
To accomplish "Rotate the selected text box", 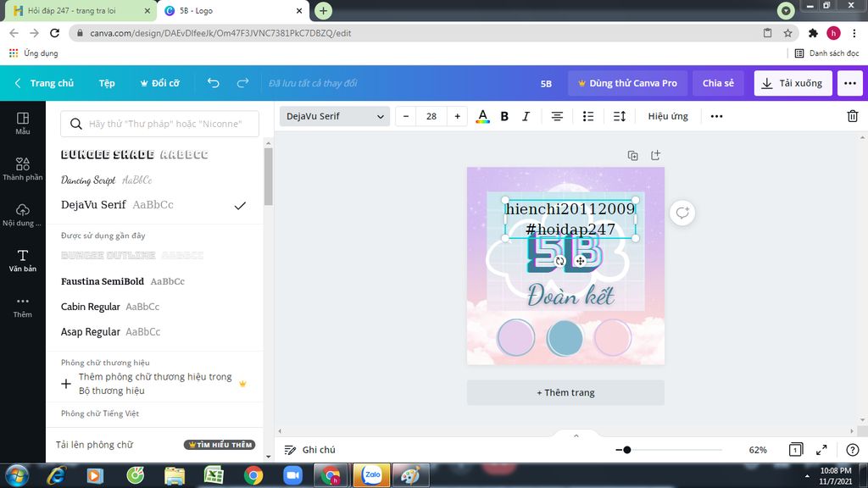I will 560,261.
